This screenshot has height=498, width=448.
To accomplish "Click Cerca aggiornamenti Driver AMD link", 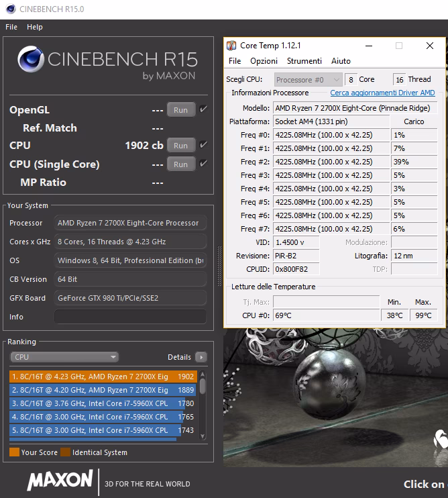I will [x=382, y=93].
